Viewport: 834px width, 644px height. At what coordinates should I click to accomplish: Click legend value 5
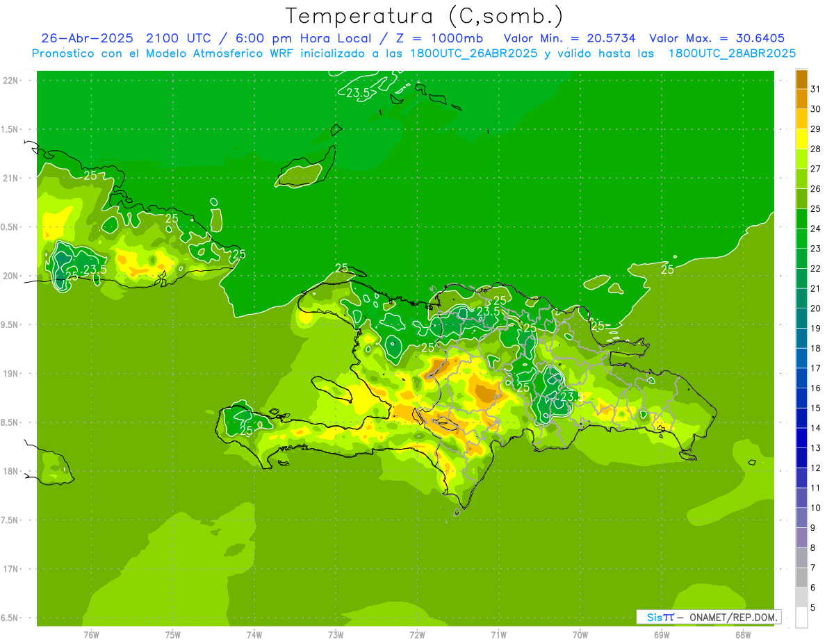click(x=813, y=608)
